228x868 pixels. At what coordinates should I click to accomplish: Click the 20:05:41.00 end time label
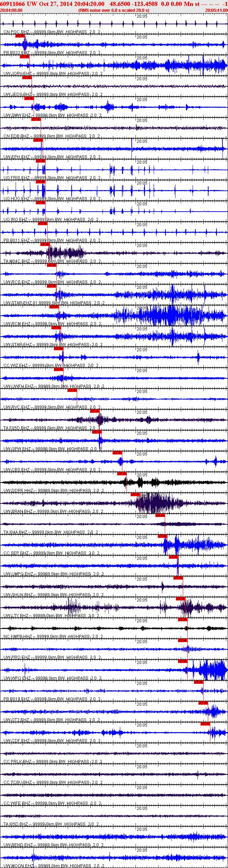tap(216, 10)
